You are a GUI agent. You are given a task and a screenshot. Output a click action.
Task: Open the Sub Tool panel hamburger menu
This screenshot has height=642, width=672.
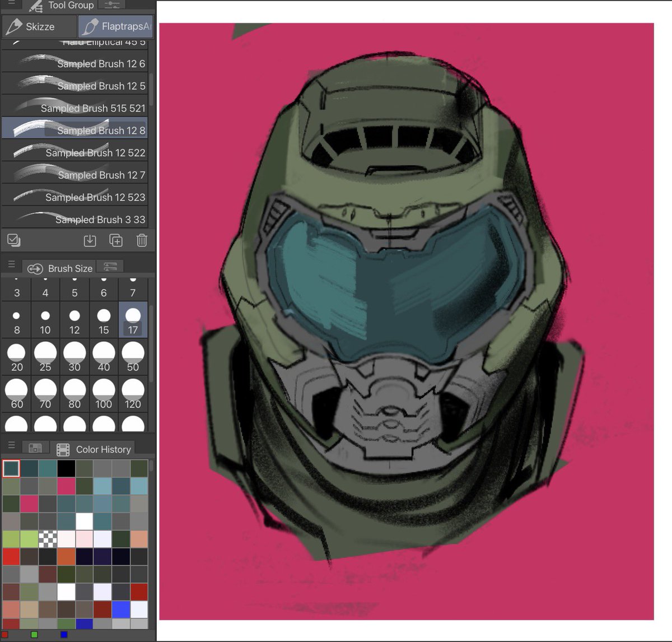click(x=11, y=3)
